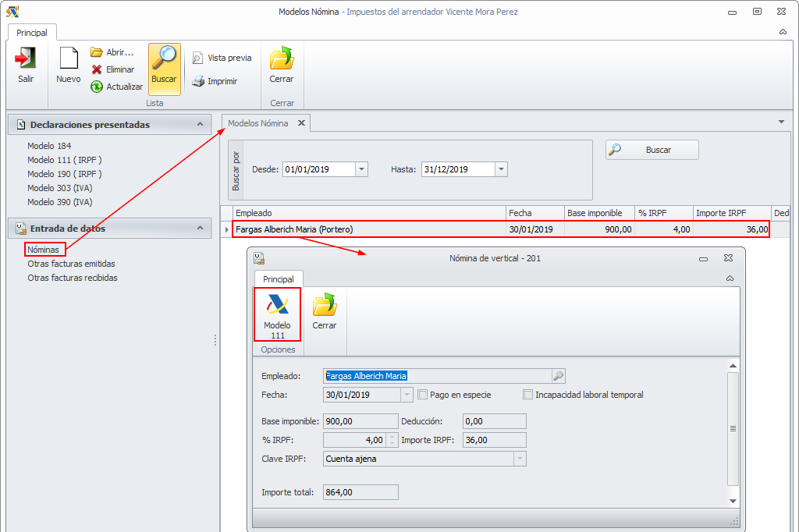
Task: Click the Abrir folder icon
Action: pos(97,52)
